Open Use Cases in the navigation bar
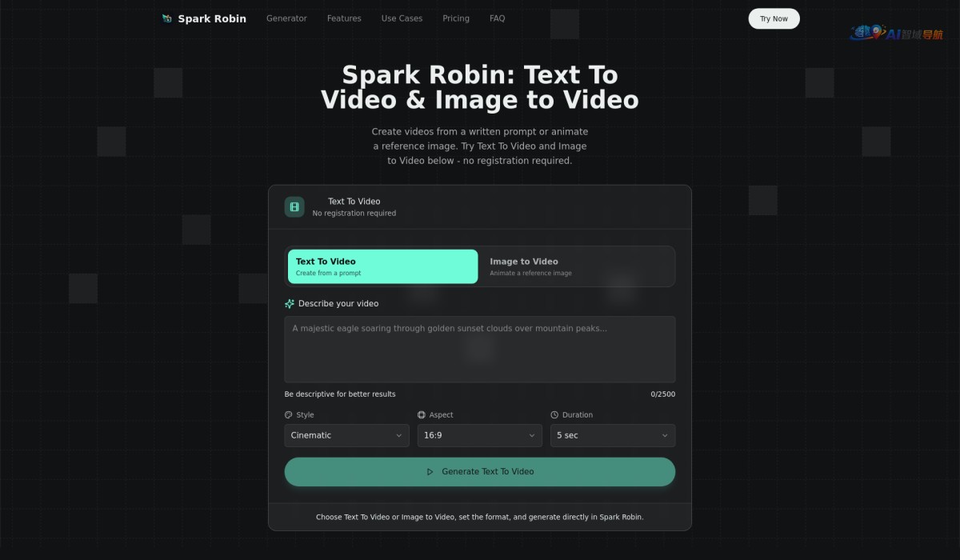 (402, 18)
